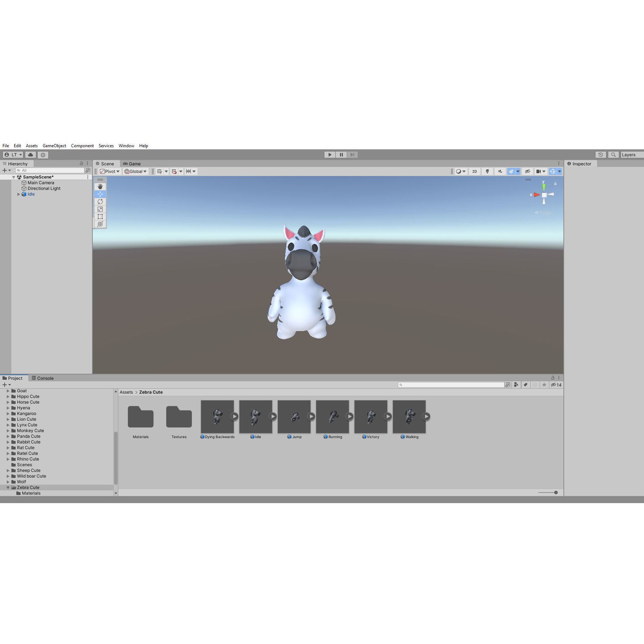Viewport: 644px width, 644px height.
Task: Select the Move tool
Action: click(100, 194)
